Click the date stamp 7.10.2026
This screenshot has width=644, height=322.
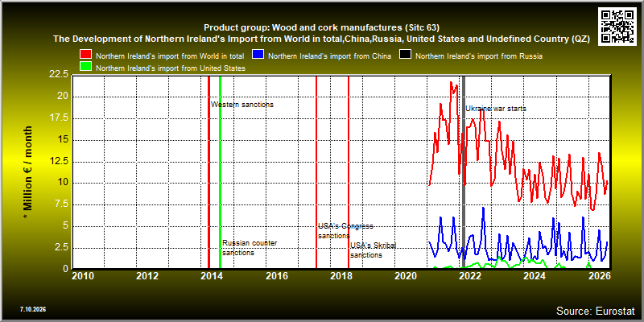[x=33, y=309]
